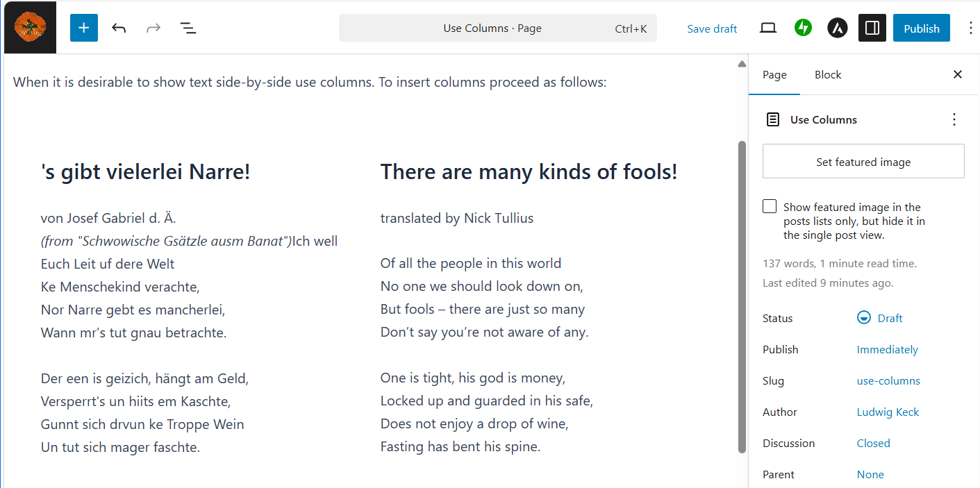Switch to the Block tab
980x488 pixels.
[828, 74]
